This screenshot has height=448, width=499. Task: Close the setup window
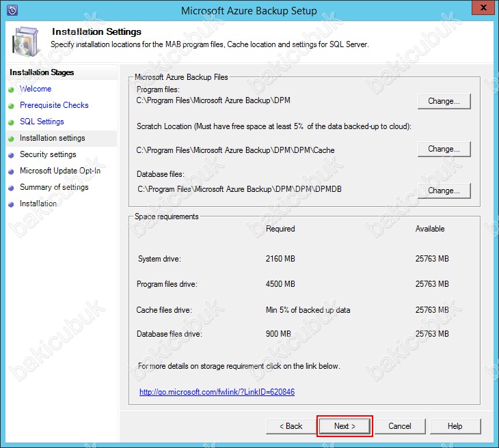tap(483, 8)
